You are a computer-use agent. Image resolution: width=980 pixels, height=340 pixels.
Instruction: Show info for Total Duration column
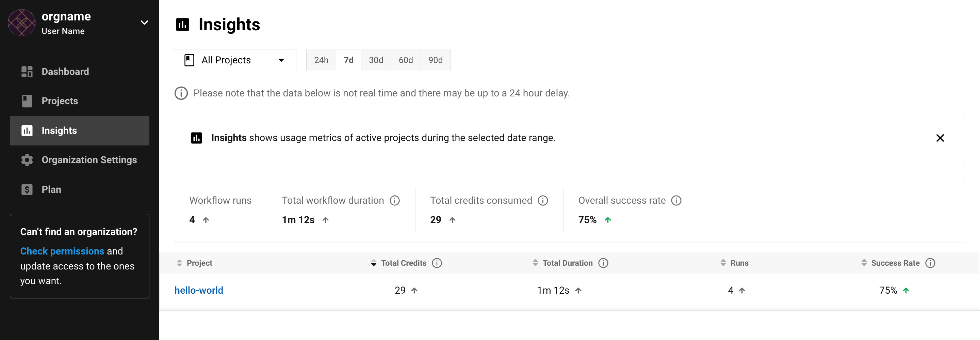click(x=603, y=263)
